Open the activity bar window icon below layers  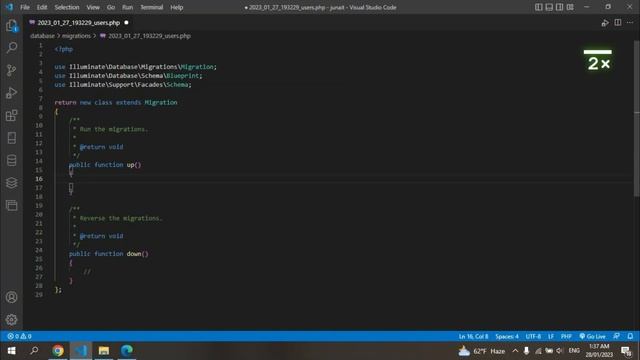[x=11, y=205]
